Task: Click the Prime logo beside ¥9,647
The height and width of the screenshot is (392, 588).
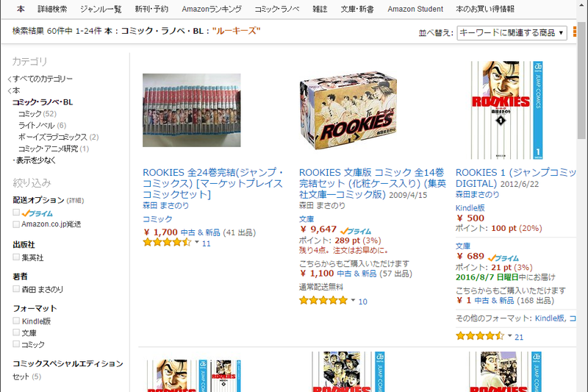Action: [x=356, y=231]
